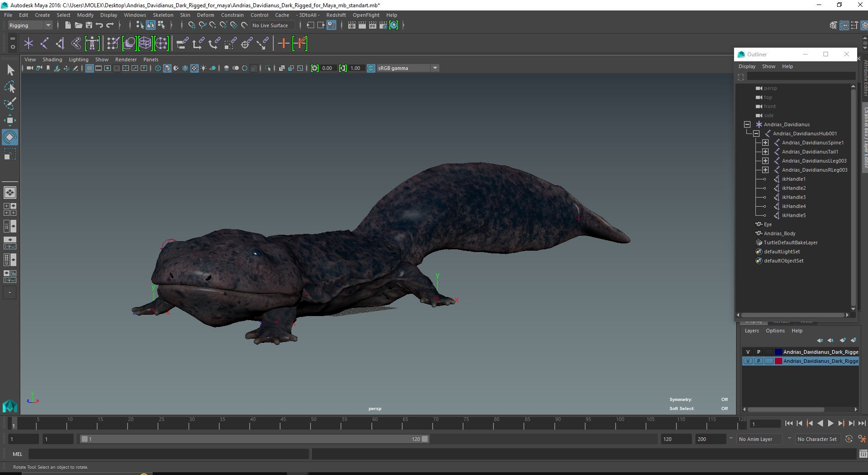This screenshot has width=868, height=475.
Task: Redo with the curved arrow icon
Action: (110, 25)
